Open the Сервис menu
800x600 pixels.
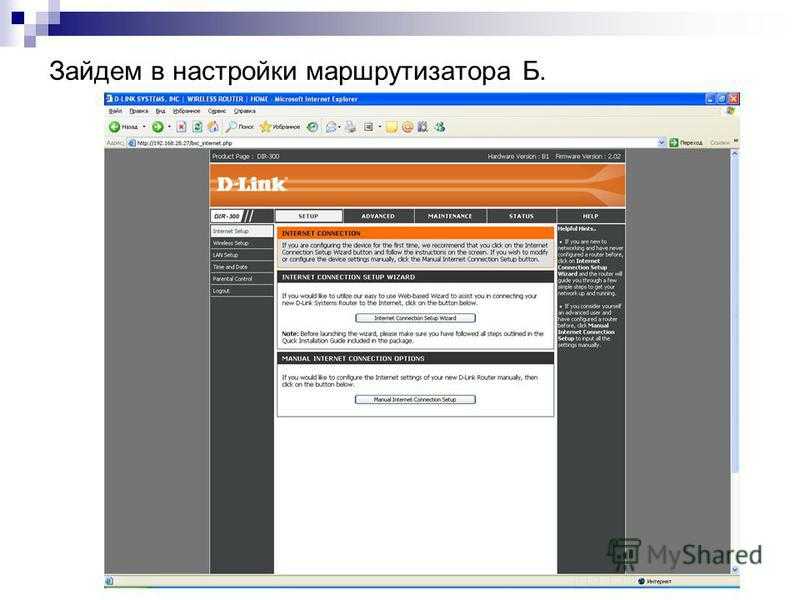pos(217,111)
